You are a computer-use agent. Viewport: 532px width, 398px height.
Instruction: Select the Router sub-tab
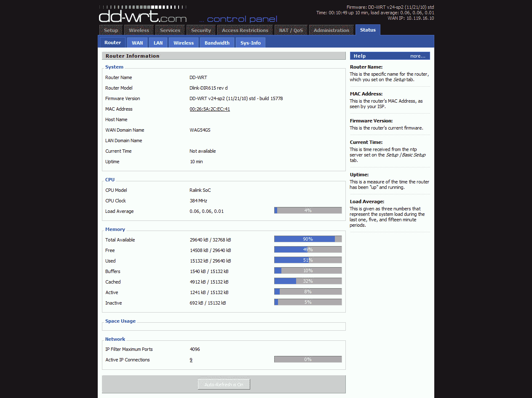113,42
